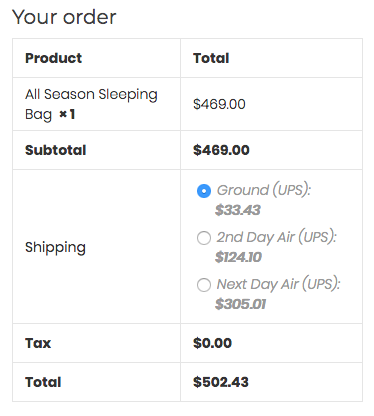Click the Product column header
The width and height of the screenshot is (374, 416).
[x=53, y=58]
